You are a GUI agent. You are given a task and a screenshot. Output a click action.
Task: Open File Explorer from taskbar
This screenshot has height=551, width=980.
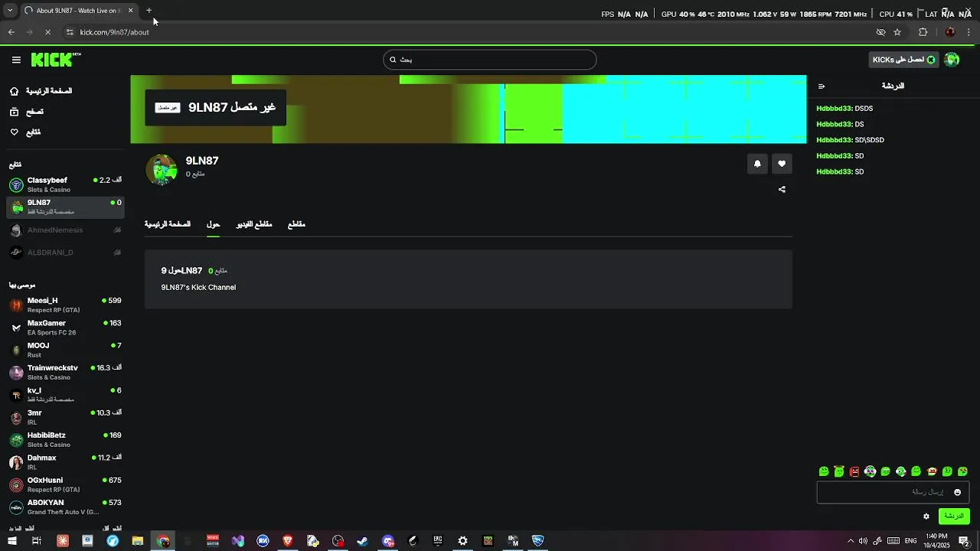tap(138, 541)
